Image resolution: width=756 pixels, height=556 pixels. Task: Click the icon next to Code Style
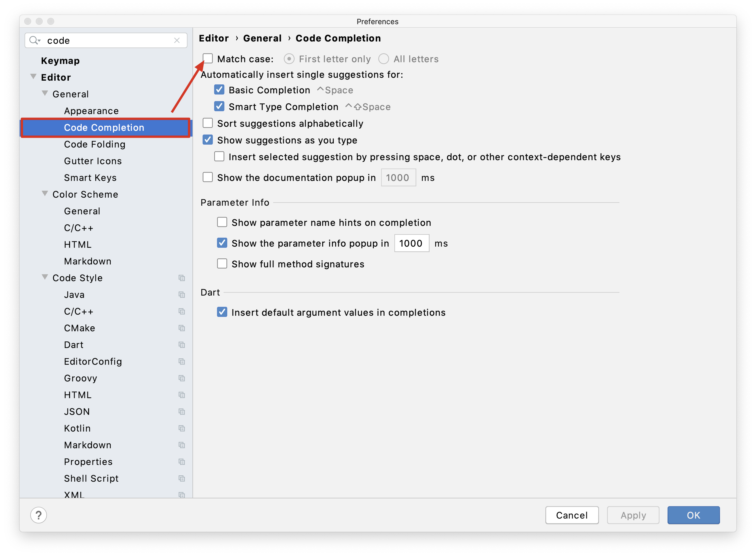pyautogui.click(x=182, y=278)
